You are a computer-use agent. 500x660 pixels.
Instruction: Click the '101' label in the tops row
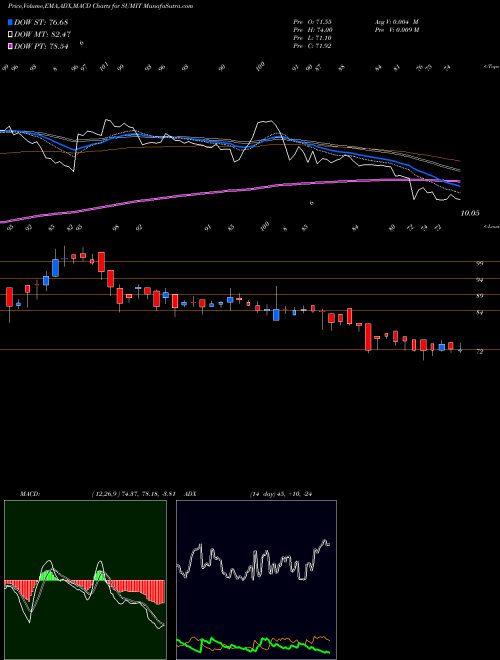105,67
